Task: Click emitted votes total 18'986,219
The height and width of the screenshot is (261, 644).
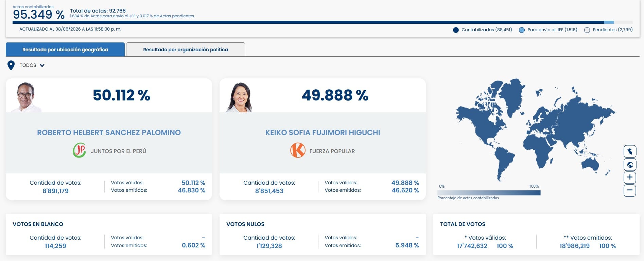Action: [x=575, y=246]
